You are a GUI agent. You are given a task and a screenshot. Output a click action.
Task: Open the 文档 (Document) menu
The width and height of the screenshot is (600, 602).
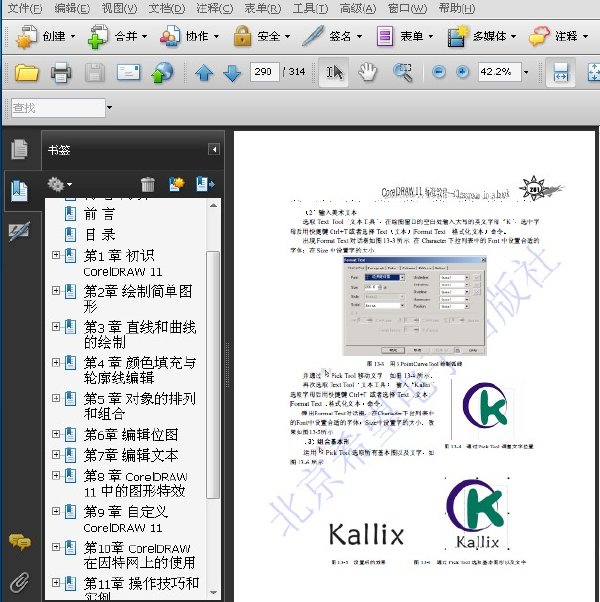tap(167, 8)
